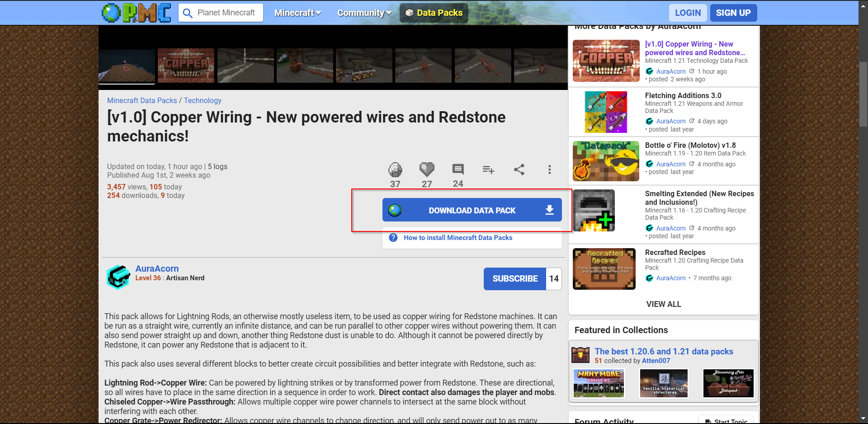Image resolution: width=868 pixels, height=424 pixels.
Task: Open Many More Banners collection thumbnail
Action: (x=599, y=383)
